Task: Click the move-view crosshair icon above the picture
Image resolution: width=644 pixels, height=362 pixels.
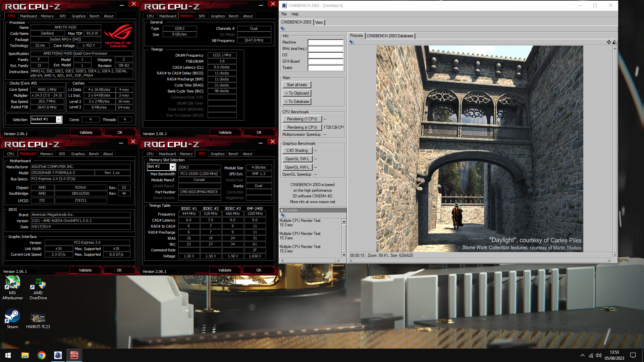Action: (609, 42)
